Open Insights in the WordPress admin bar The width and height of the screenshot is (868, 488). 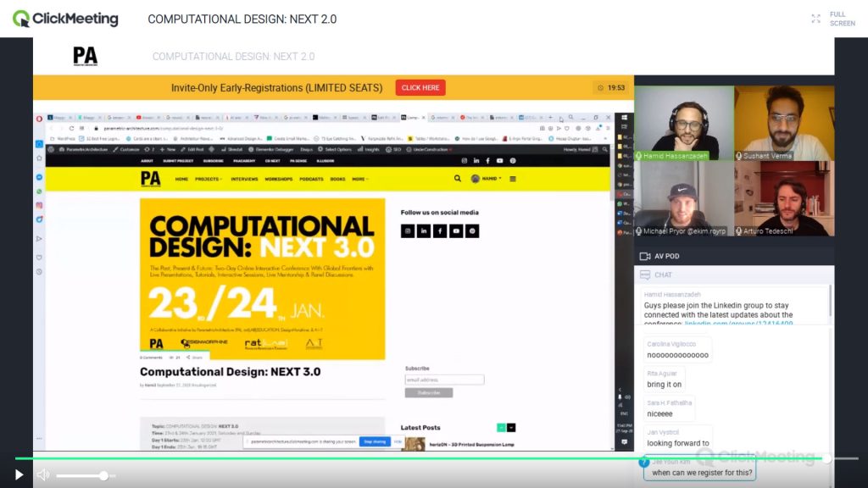pos(369,149)
